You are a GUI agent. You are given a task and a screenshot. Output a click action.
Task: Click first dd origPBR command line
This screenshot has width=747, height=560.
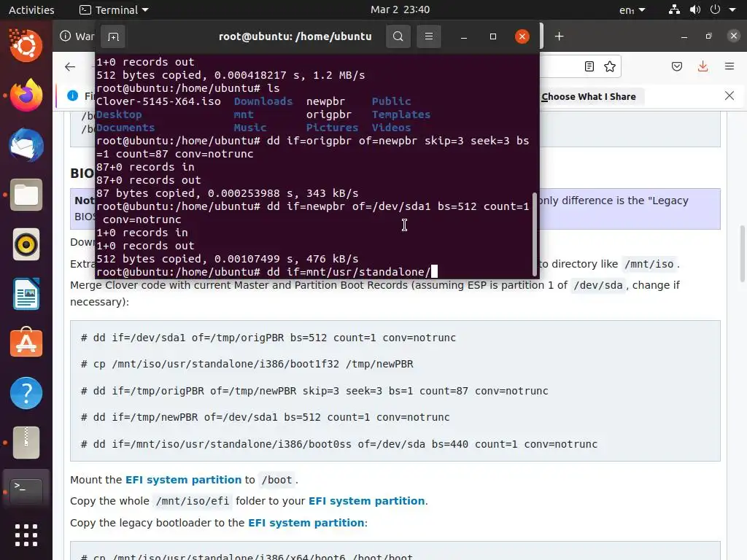268,338
